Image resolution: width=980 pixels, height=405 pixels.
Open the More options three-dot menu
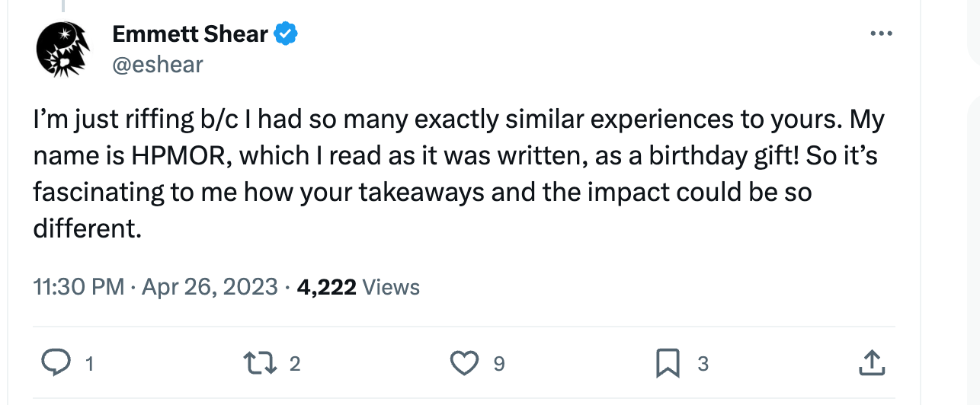coord(880,34)
